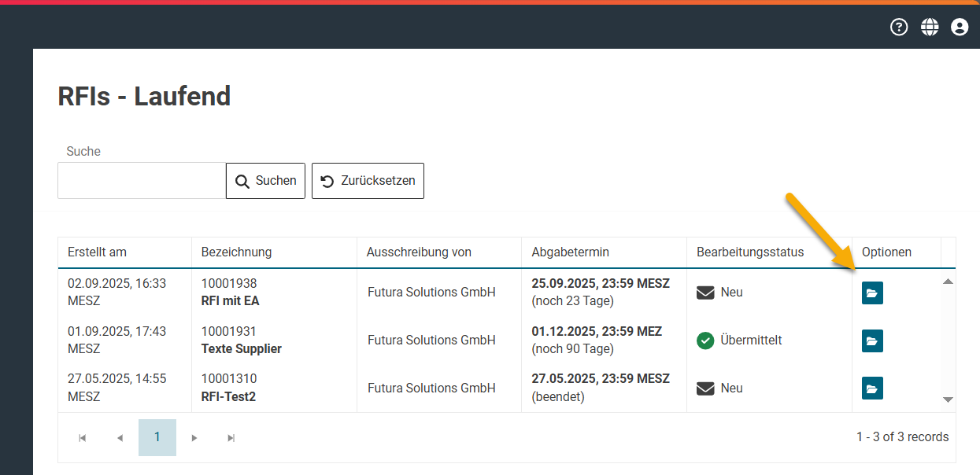Jump to the last page of results
Screen dimensions: 980x475
pos(231,438)
